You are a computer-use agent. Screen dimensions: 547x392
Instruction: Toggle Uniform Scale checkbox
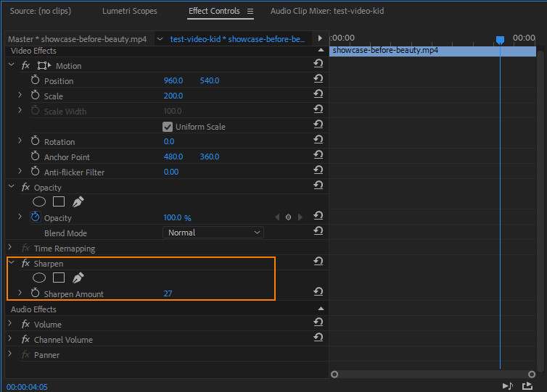point(168,127)
